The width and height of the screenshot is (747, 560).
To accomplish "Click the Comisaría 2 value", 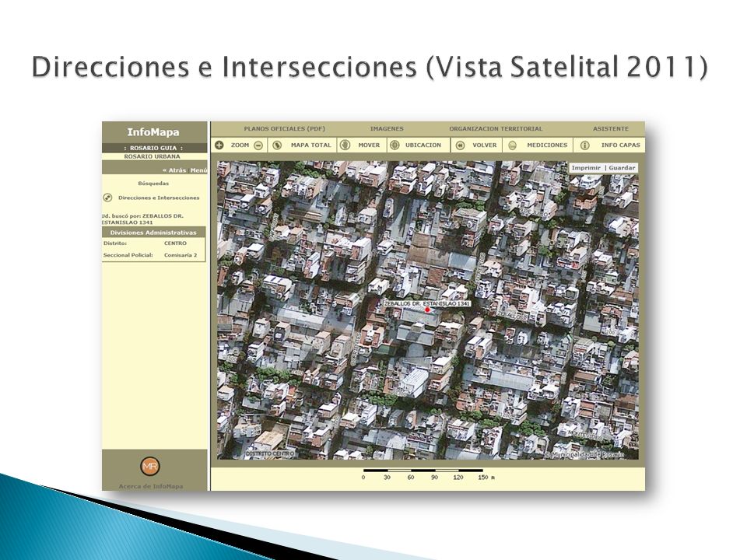I will 181,255.
